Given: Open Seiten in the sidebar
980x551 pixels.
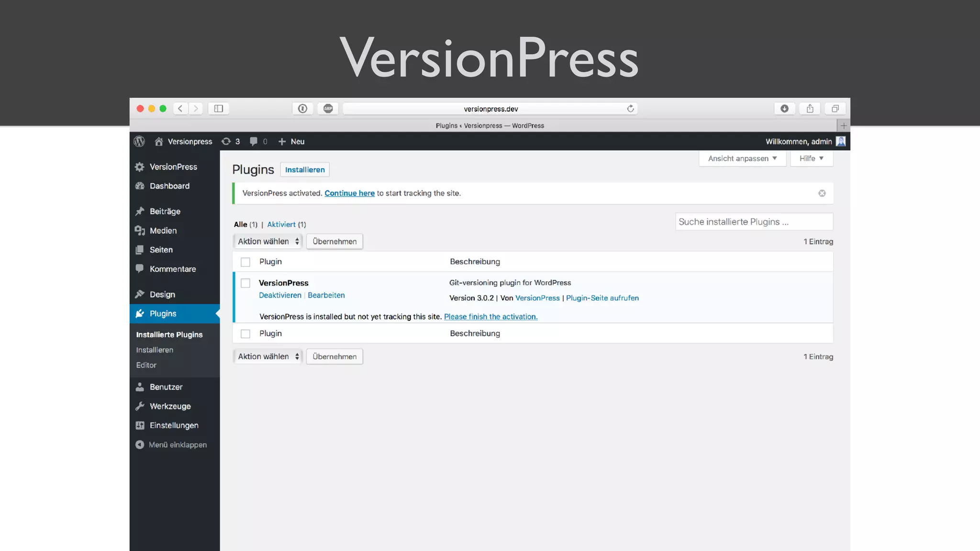Looking at the screenshot, I should [175, 250].
